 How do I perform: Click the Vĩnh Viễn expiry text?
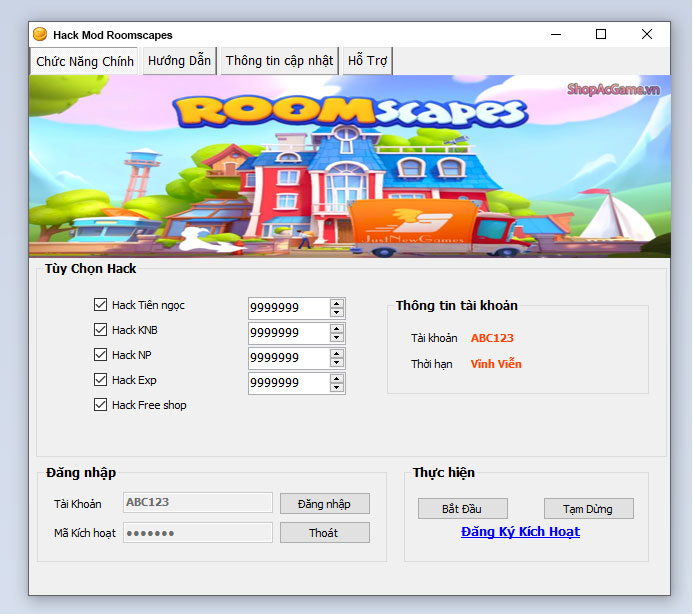[496, 364]
